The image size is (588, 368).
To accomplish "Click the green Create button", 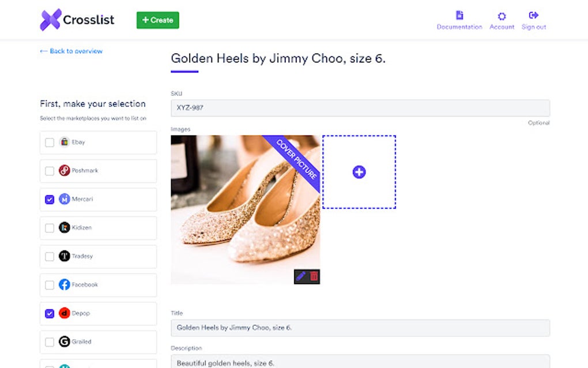I will tap(157, 19).
